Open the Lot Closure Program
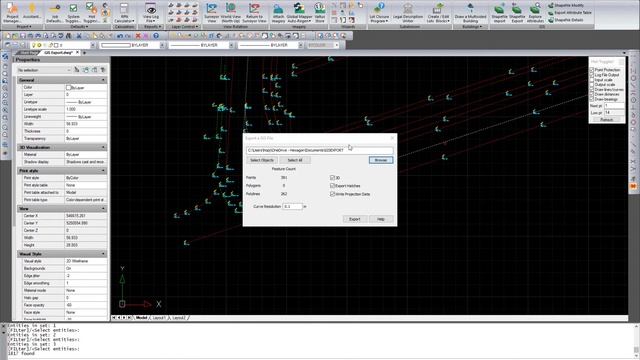Image resolution: width=640 pixels, height=360 pixels. click(379, 12)
